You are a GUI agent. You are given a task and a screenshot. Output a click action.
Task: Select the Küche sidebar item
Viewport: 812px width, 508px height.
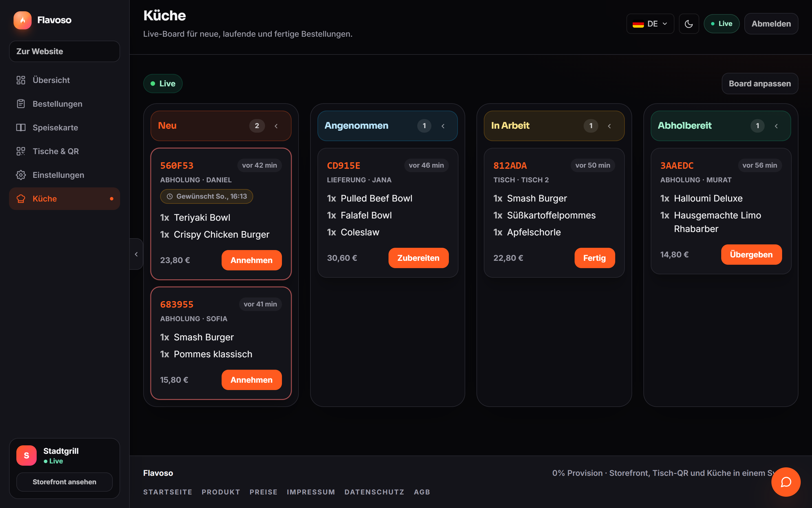[x=64, y=199]
